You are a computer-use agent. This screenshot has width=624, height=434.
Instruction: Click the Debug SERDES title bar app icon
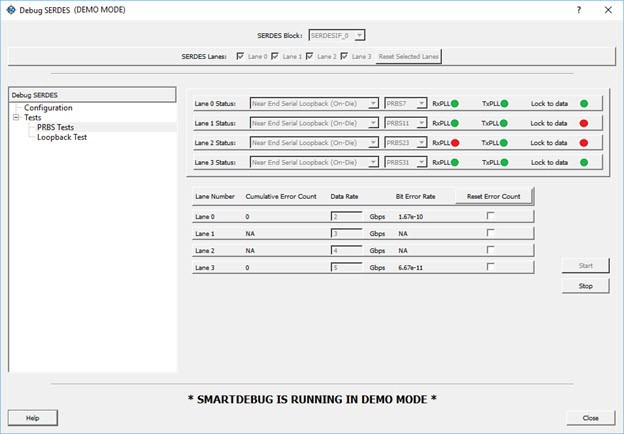point(9,9)
